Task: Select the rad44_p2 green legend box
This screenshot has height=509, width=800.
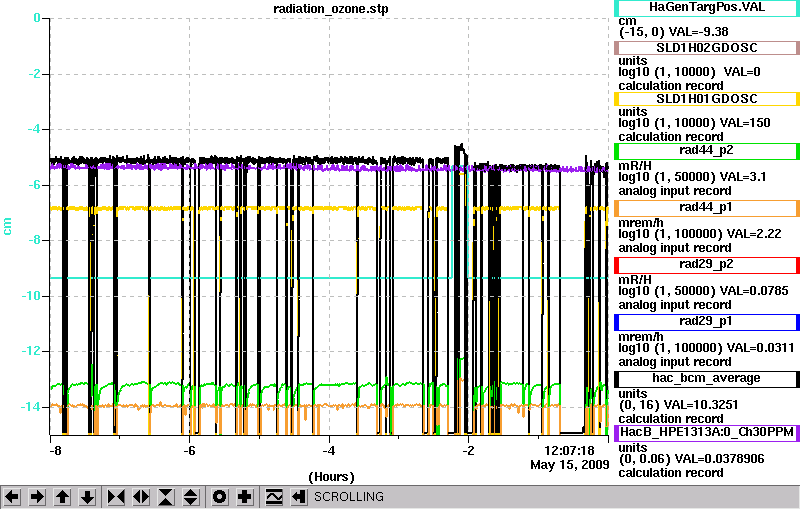Action: 707,150
